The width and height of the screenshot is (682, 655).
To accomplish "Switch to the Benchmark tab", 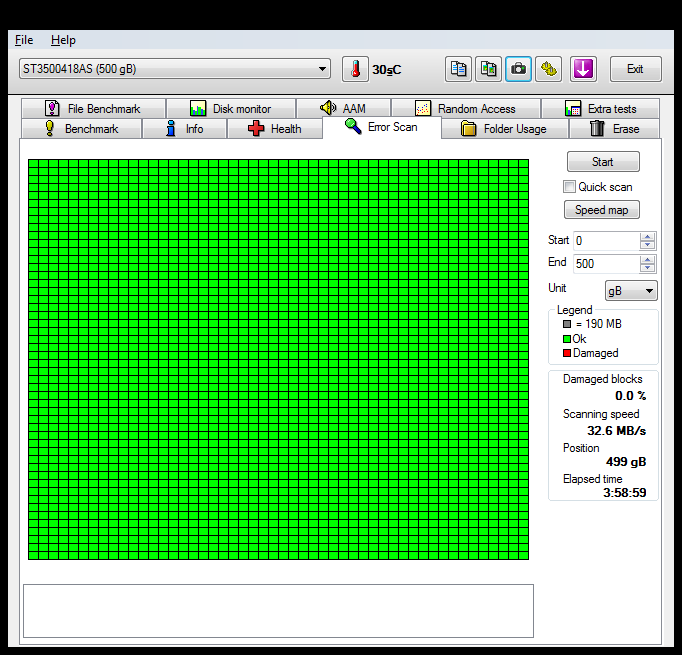I will click(x=81, y=129).
